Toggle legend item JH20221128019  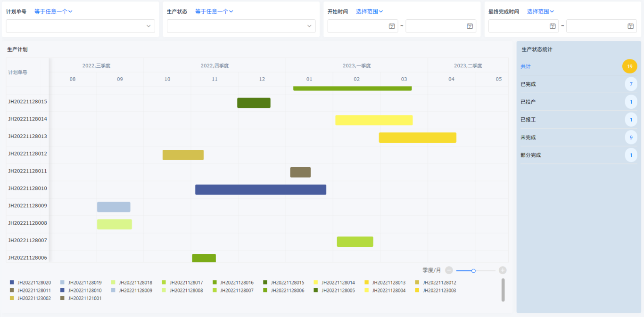coord(81,283)
